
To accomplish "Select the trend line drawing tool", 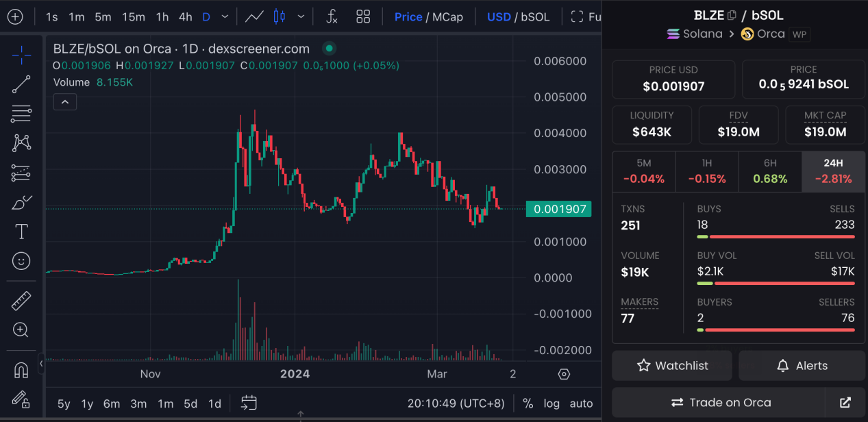I will pyautogui.click(x=21, y=84).
